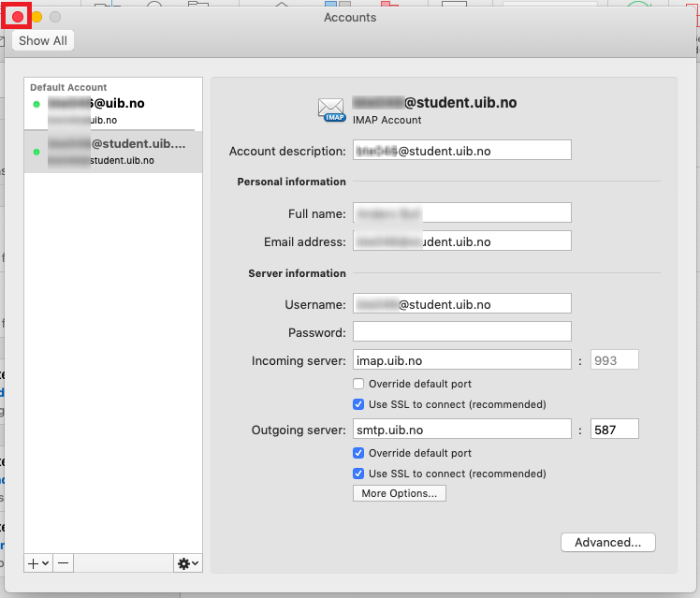This screenshot has width=700, height=598.
Task: Open the add account plus menu
Action: pyautogui.click(x=37, y=562)
